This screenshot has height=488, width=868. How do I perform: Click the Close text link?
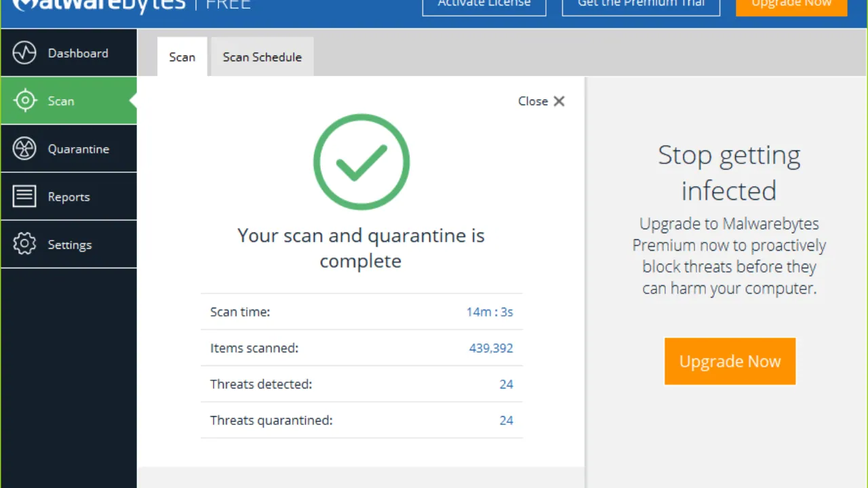click(533, 101)
